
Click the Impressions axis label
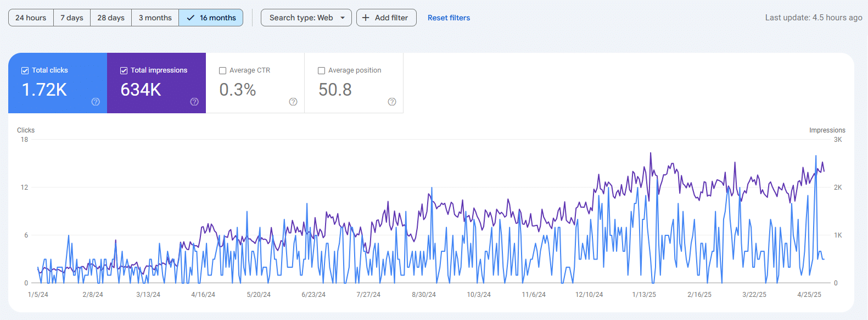coord(827,130)
